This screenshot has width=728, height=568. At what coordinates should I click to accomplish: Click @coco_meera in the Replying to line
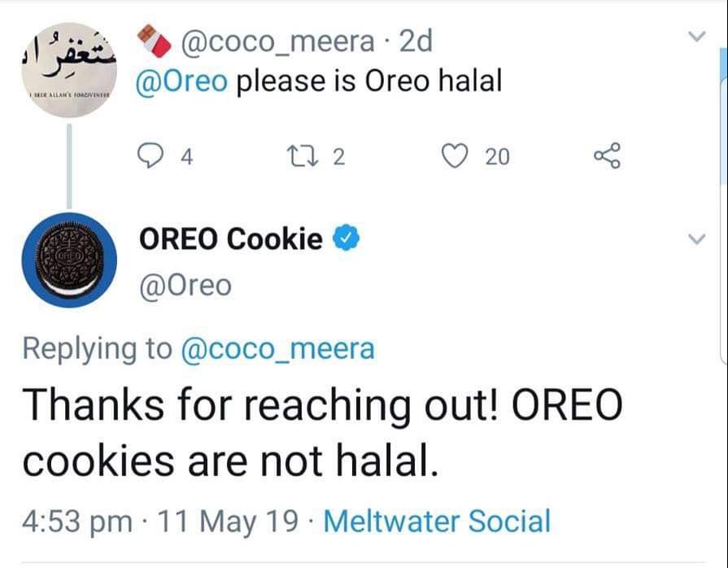[x=277, y=348]
